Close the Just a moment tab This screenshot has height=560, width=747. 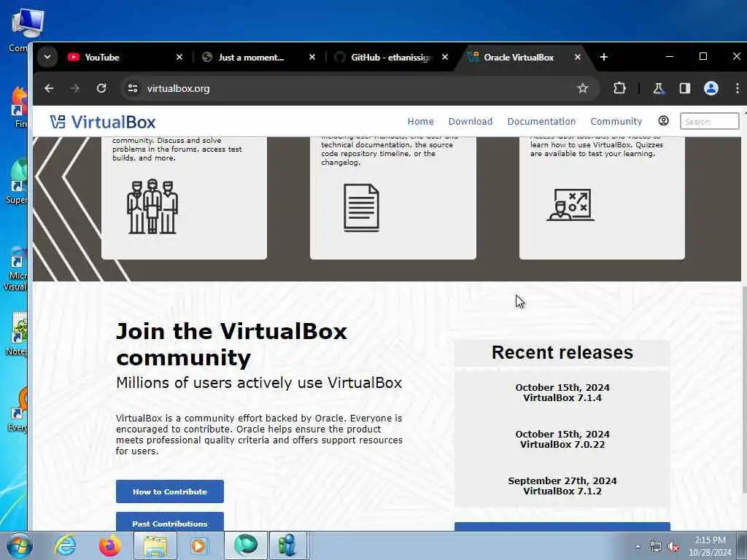point(312,57)
